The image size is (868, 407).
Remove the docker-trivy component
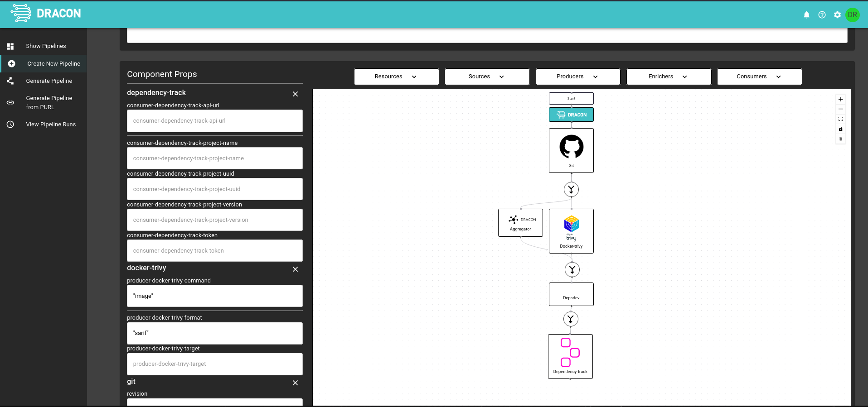click(x=295, y=269)
